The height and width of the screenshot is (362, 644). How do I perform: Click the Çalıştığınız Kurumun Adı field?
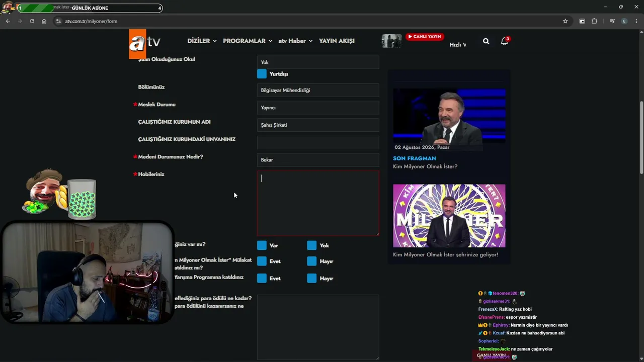click(x=318, y=125)
